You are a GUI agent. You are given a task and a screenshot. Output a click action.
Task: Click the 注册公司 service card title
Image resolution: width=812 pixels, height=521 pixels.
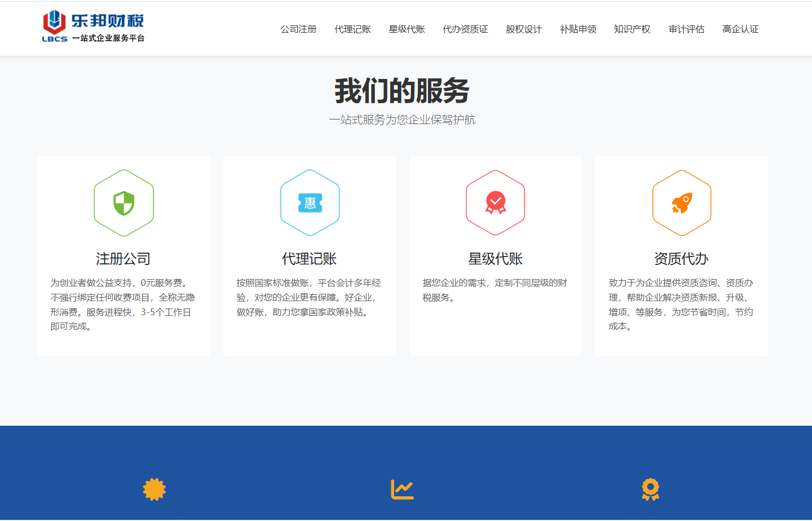coord(123,259)
